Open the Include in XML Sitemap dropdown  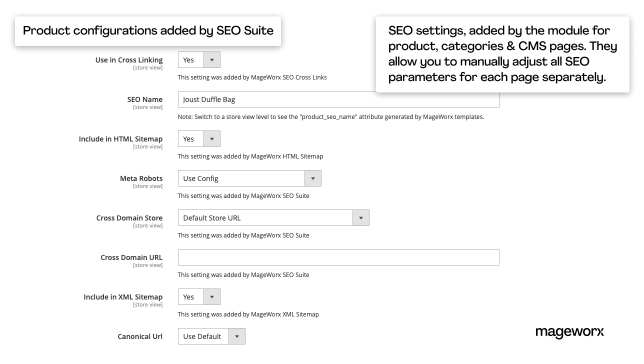click(211, 296)
